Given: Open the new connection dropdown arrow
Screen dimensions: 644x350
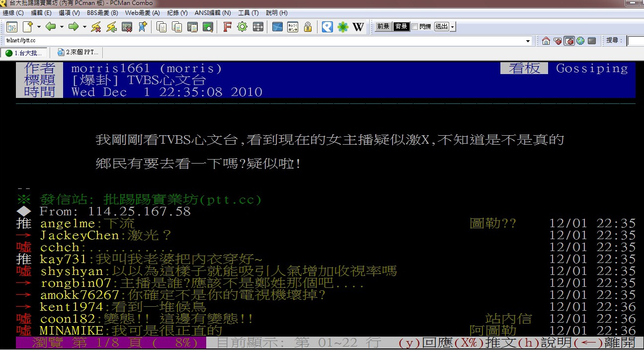Looking at the screenshot, I should pyautogui.click(x=38, y=27).
